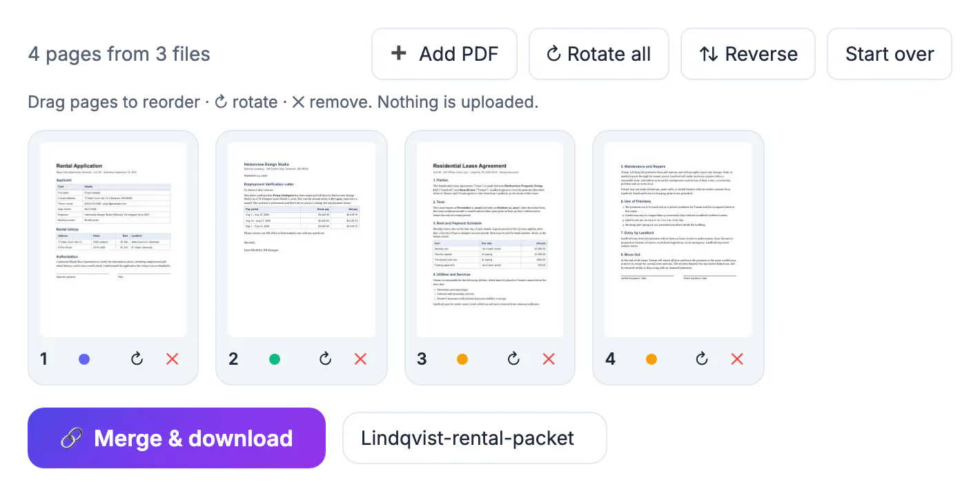Remove page 4 using the red X
980x496 pixels.
pyautogui.click(x=737, y=359)
